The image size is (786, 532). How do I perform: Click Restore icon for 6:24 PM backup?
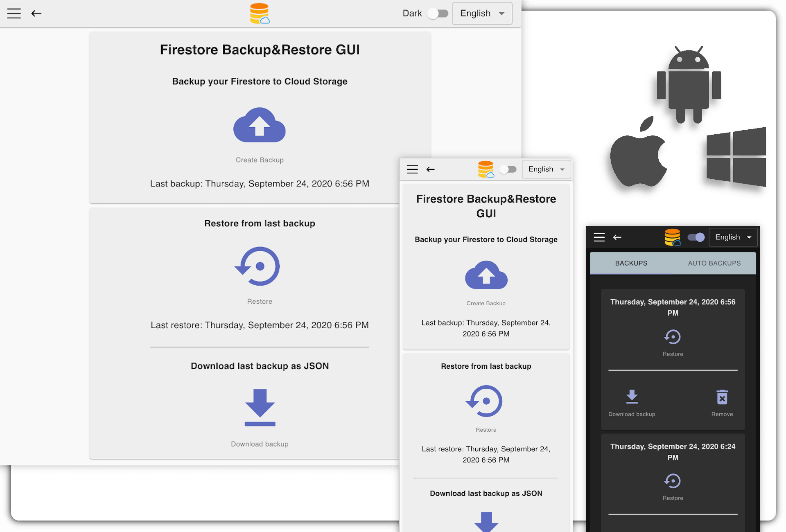coord(673,481)
